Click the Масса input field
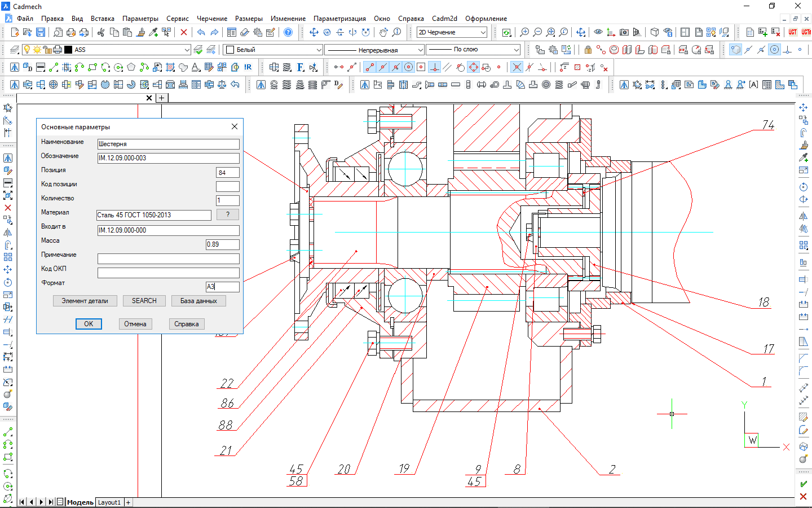This screenshot has height=508, width=812. point(222,244)
